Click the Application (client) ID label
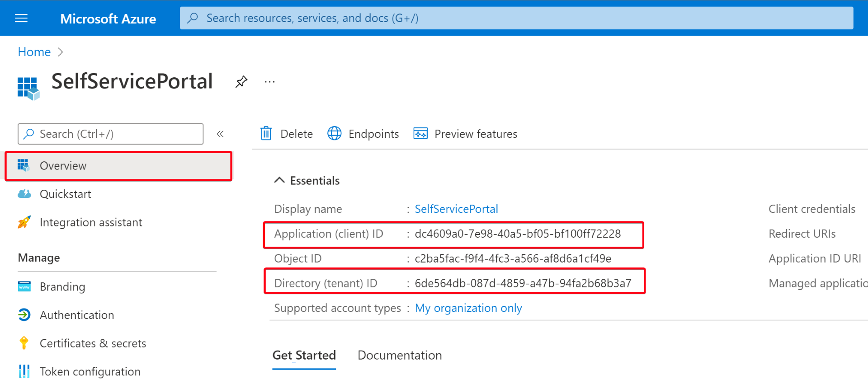This screenshot has height=389, width=868. pyautogui.click(x=329, y=234)
